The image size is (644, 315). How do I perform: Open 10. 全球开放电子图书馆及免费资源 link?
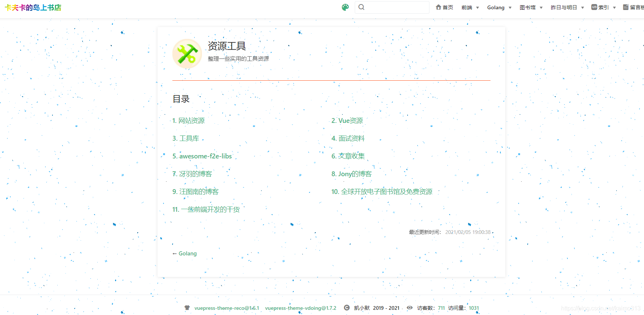pos(382,192)
